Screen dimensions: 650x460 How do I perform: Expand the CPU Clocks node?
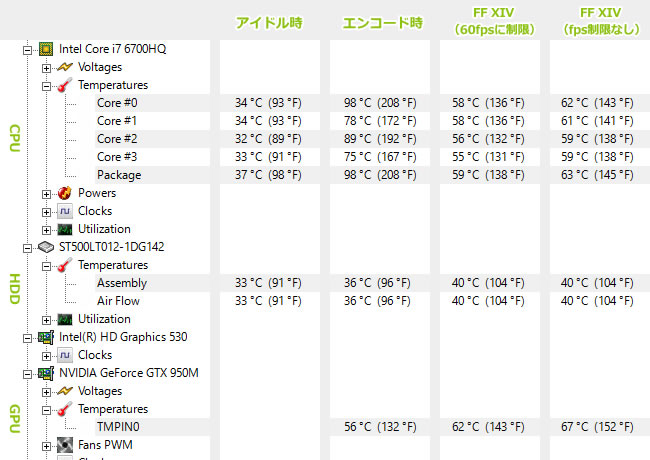coord(46,212)
